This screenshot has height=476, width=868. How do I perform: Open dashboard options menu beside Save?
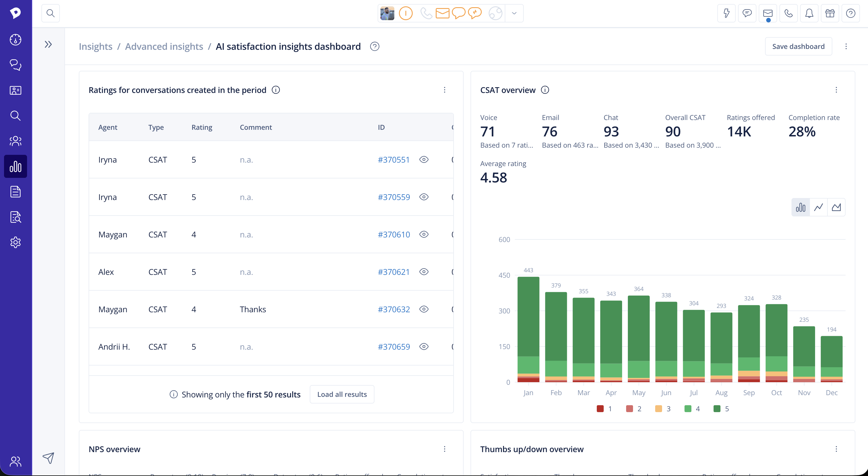[x=846, y=47]
